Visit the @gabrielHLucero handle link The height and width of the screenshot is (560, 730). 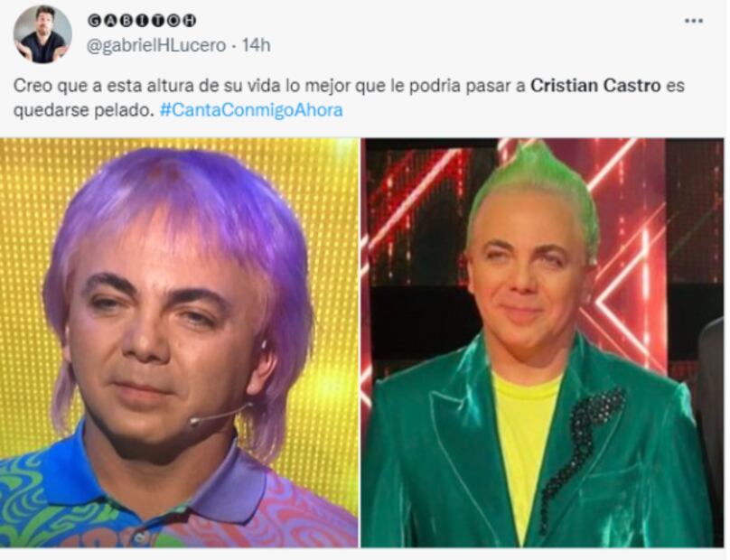[156, 45]
